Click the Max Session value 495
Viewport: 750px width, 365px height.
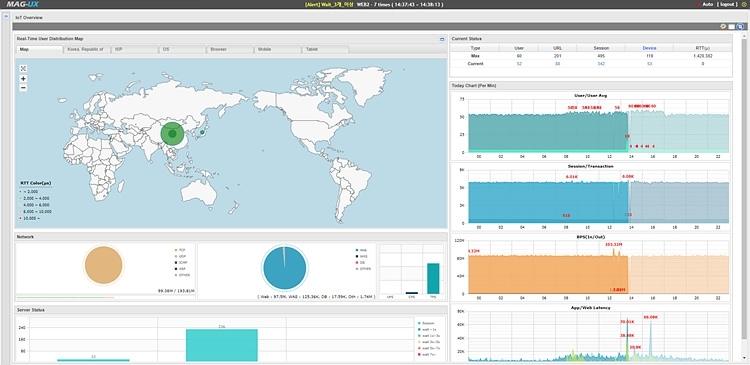click(601, 56)
